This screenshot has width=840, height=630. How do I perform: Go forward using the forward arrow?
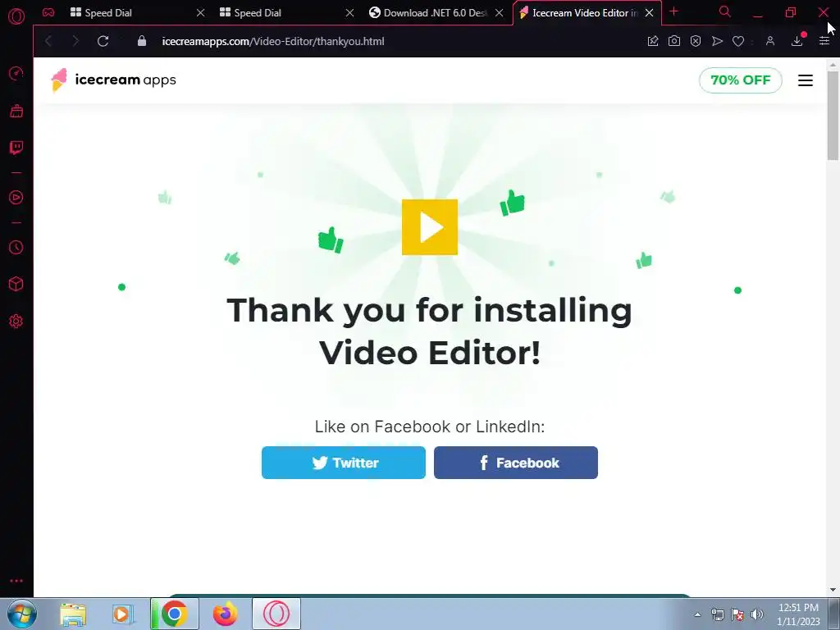point(75,41)
